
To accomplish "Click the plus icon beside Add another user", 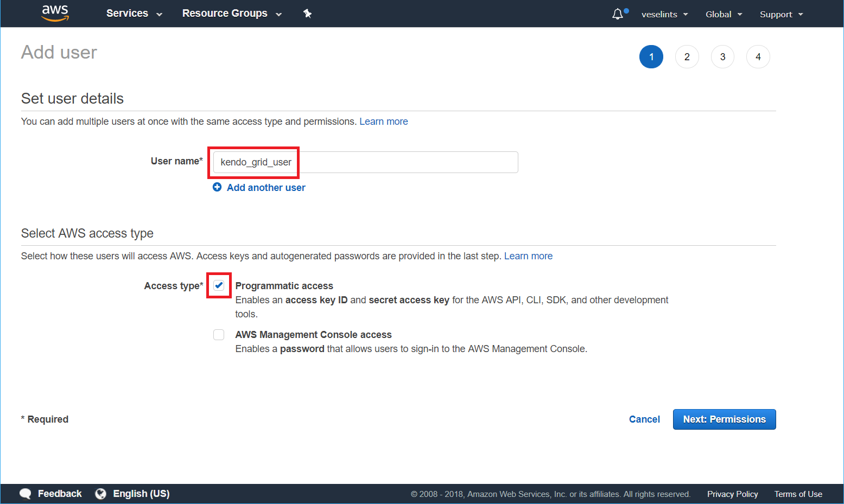I will 217,187.
